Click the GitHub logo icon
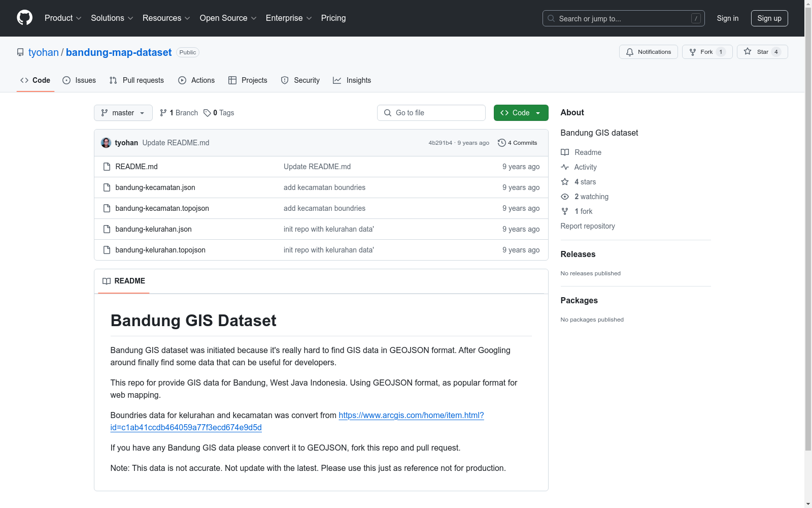The width and height of the screenshot is (812, 508). coord(24,18)
